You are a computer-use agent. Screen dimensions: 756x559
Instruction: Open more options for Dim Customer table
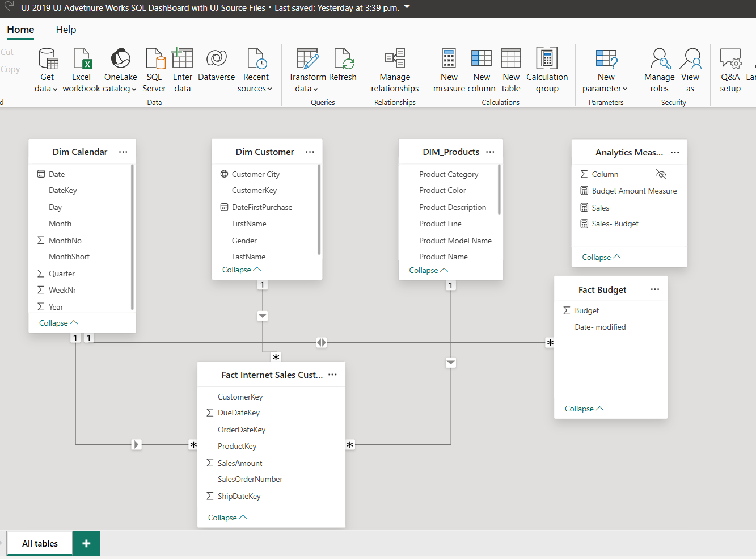tap(310, 152)
